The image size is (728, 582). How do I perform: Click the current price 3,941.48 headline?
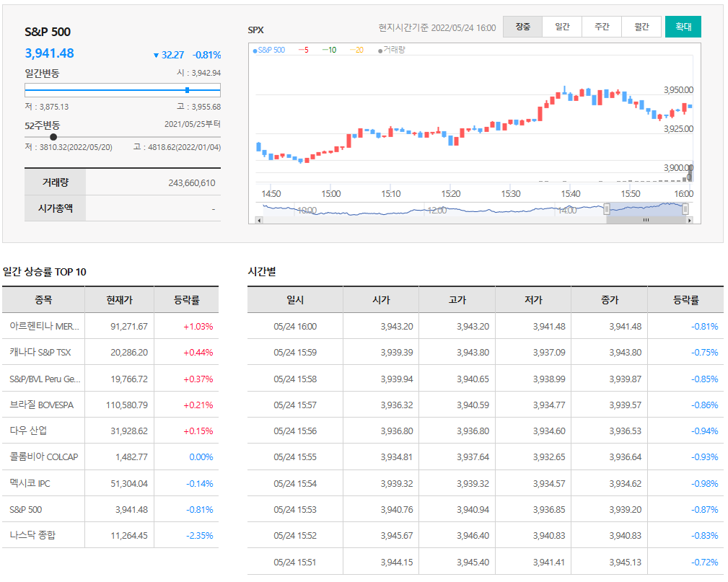click(49, 53)
